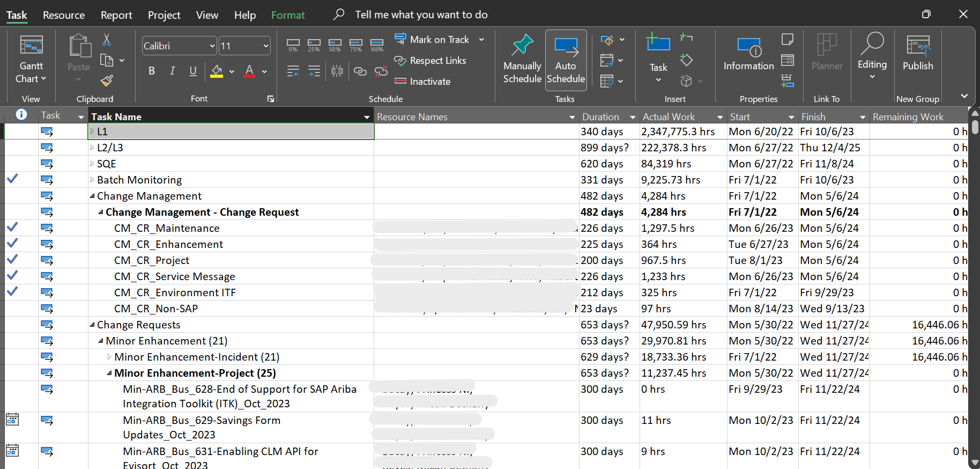The width and height of the screenshot is (980, 469).
Task: Expand the L1 summary task
Action: (x=92, y=131)
